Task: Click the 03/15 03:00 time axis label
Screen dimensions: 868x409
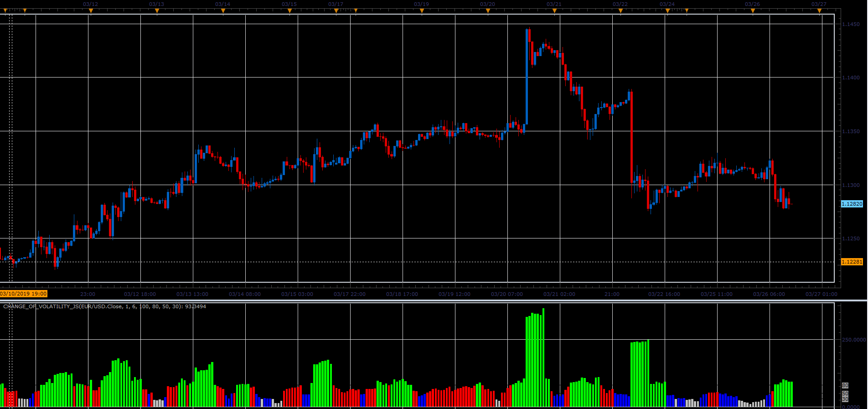Action: pyautogui.click(x=297, y=294)
